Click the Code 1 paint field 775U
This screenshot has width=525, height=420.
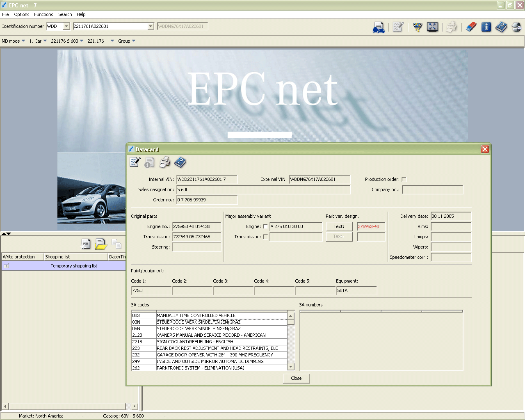pyautogui.click(x=151, y=290)
